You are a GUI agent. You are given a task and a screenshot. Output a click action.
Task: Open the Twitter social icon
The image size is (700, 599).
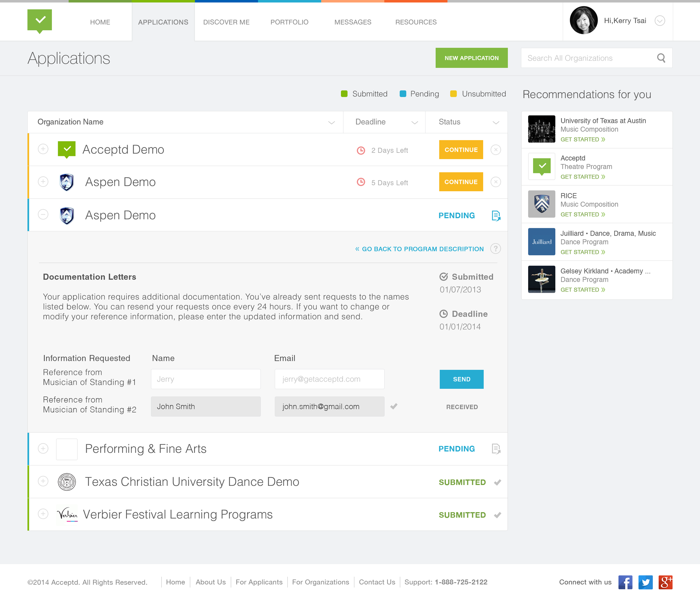[645, 582]
